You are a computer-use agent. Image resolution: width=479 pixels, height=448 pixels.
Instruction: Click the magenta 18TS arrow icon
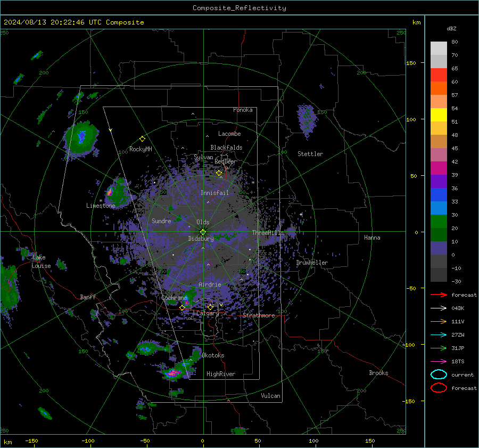pyautogui.click(x=439, y=362)
